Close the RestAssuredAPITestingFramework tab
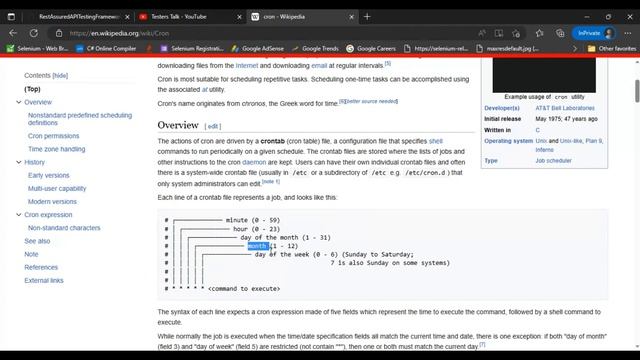640x360 pixels. 127,17
